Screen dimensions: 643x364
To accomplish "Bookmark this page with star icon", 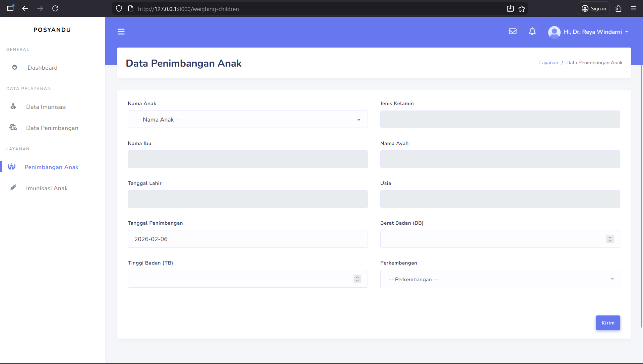I will (x=522, y=9).
